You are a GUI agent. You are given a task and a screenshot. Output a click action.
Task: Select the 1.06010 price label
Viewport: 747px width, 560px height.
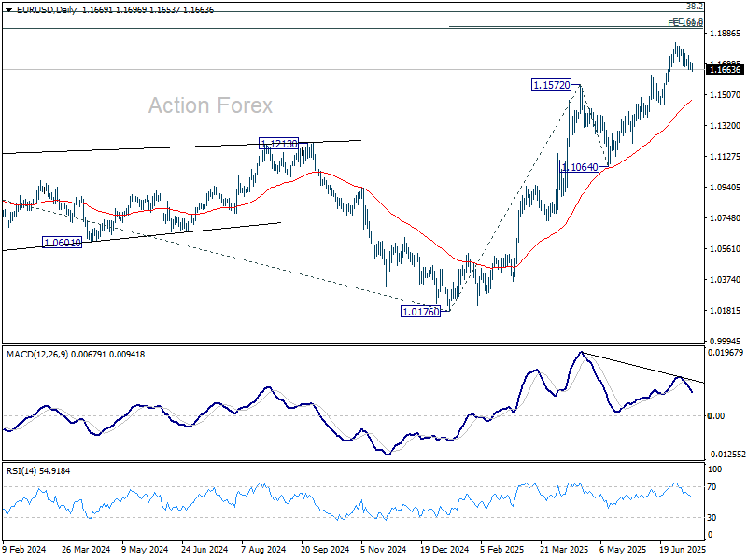click(x=63, y=243)
